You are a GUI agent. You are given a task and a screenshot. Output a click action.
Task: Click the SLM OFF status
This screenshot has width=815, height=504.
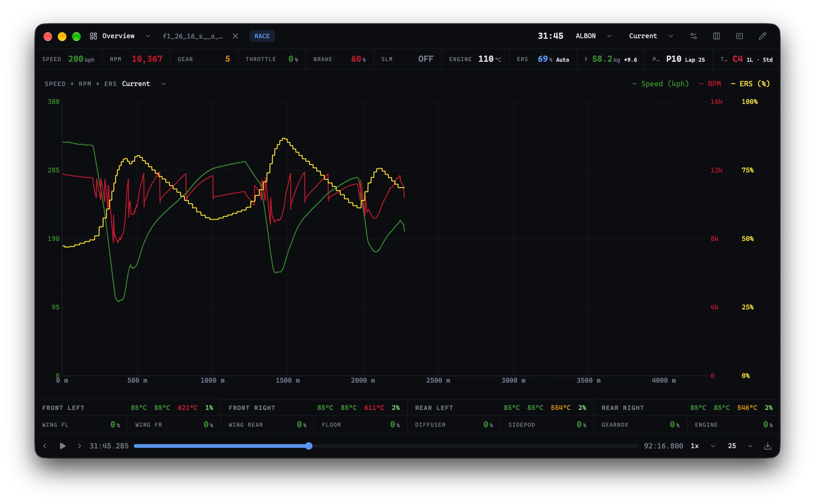(407, 59)
